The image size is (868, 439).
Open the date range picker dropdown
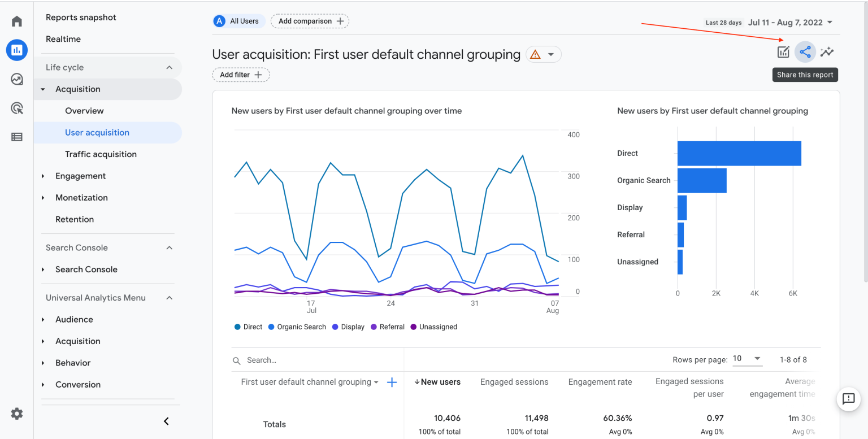[x=790, y=23]
